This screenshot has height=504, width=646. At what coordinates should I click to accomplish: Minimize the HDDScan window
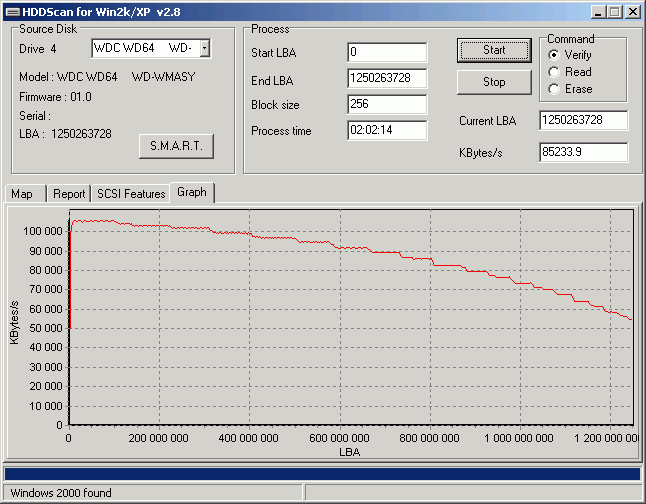(598, 12)
